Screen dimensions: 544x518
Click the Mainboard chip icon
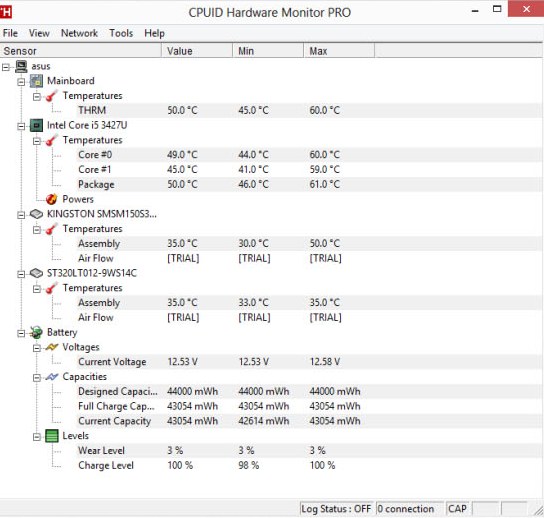click(36, 81)
